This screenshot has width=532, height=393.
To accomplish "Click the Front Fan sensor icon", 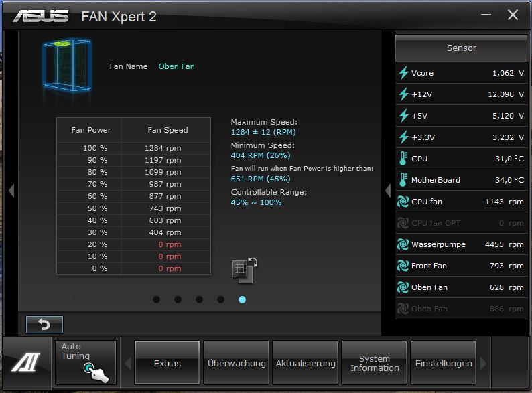I will pyautogui.click(x=403, y=266).
